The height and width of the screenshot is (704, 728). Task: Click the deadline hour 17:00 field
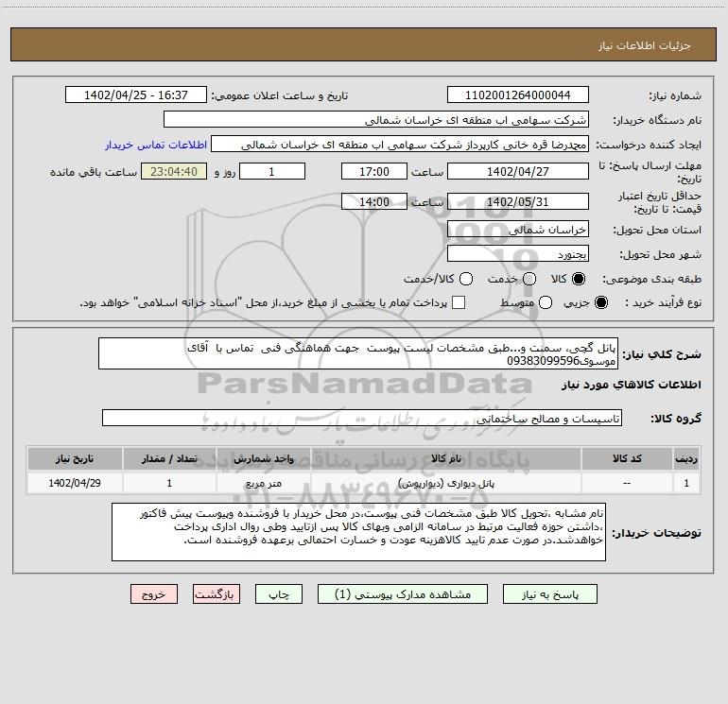374,171
